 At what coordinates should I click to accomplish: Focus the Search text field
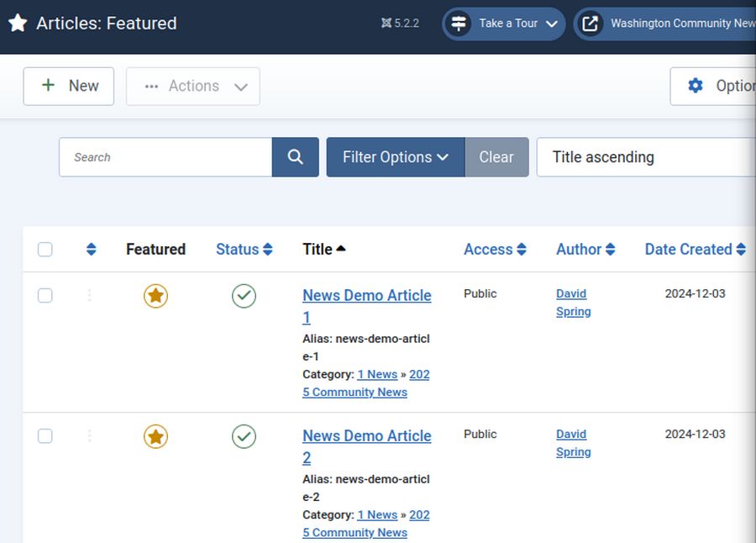pyautogui.click(x=165, y=157)
